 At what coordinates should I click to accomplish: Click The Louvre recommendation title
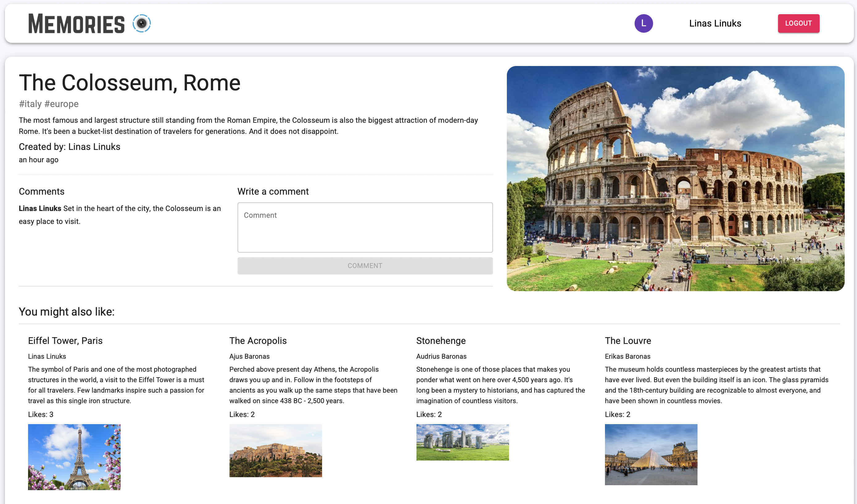(627, 341)
